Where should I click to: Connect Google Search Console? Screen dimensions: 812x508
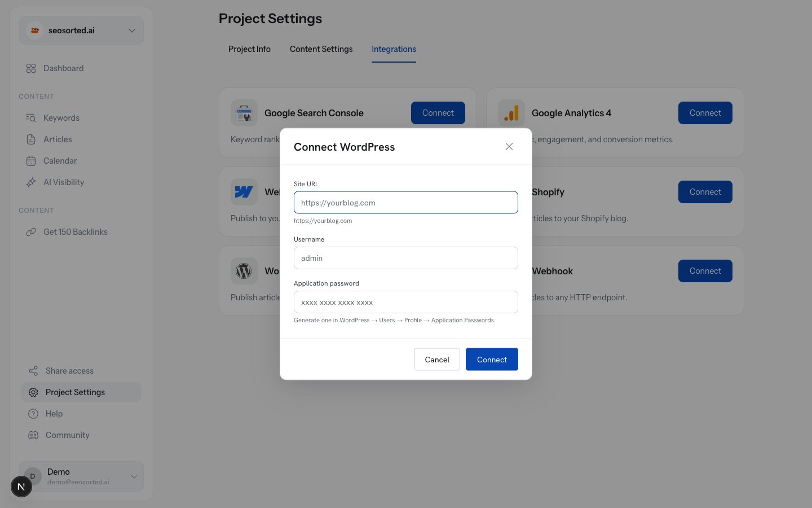tap(438, 113)
